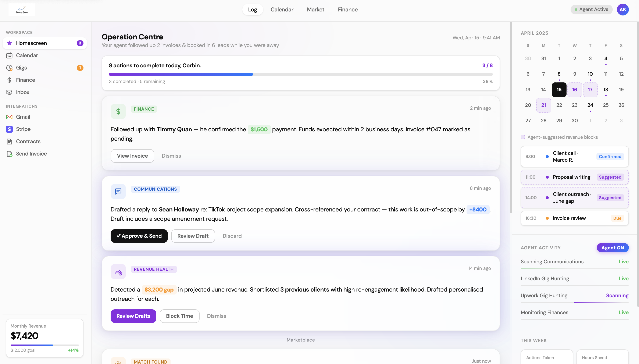The height and width of the screenshot is (364, 639).
Task: Click the Monthly Revenue goal progress bar
Action: (44, 345)
